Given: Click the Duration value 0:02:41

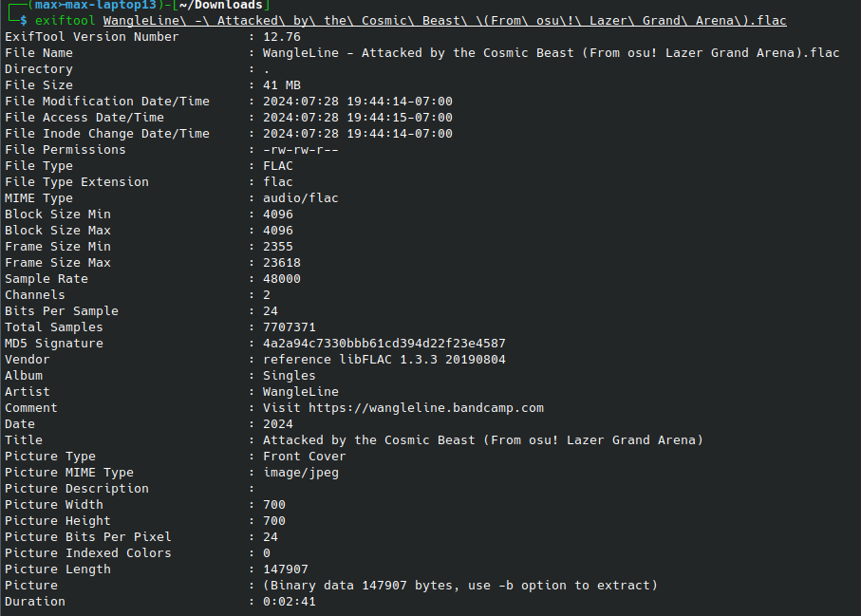Looking at the screenshot, I should click(289, 602).
